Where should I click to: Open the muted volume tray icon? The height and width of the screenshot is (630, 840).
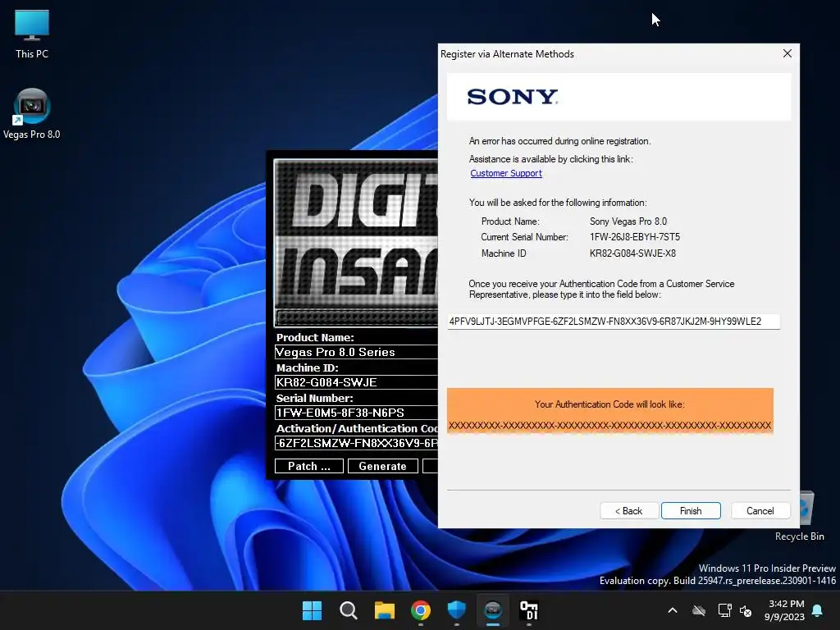coord(745,610)
